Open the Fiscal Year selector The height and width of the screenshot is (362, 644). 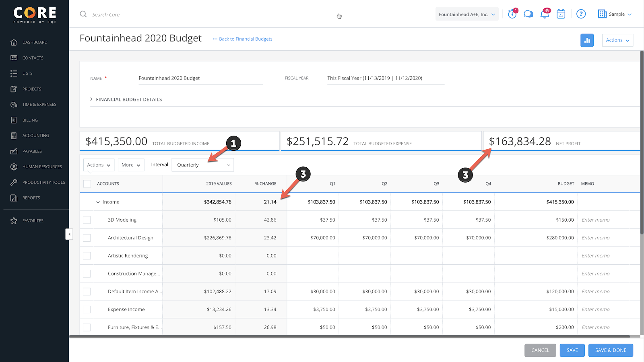tap(385, 78)
